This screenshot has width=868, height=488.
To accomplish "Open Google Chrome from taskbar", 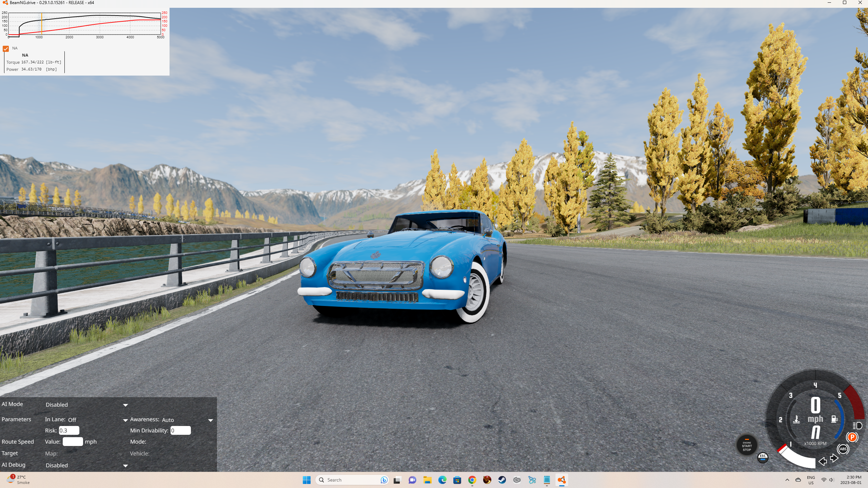I will coord(472,480).
